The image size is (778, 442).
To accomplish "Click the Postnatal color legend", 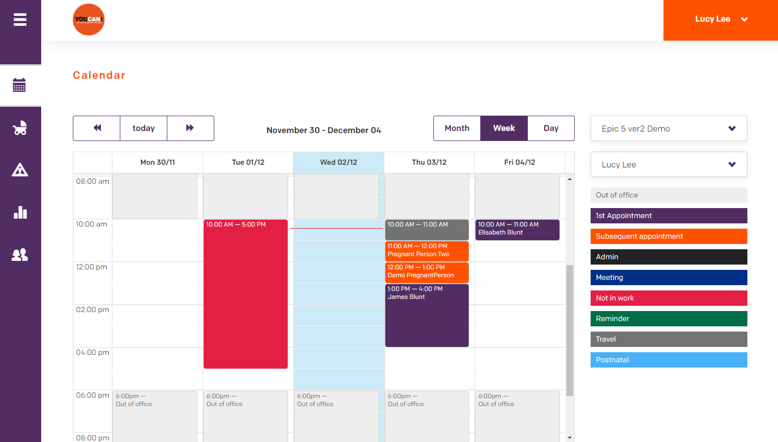I will 668,360.
